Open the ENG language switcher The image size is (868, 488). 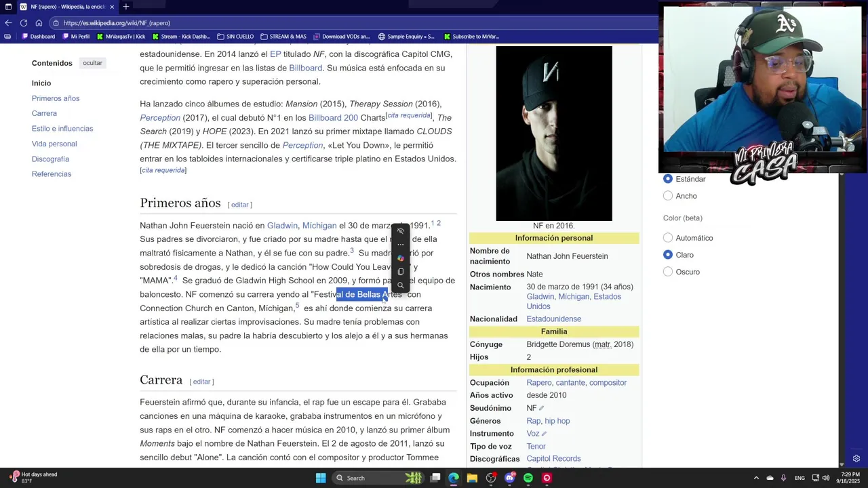click(800, 478)
